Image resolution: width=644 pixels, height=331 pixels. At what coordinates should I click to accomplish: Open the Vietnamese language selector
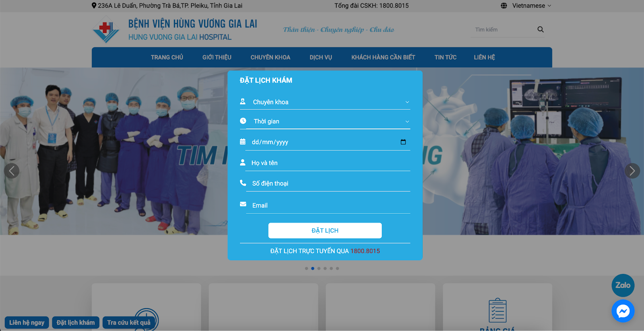click(531, 6)
